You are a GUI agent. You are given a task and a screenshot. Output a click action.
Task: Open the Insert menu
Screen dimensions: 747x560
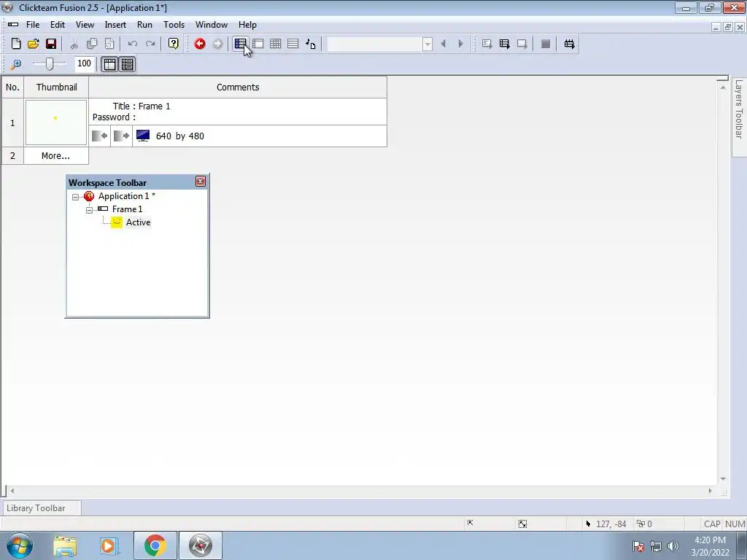pyautogui.click(x=115, y=25)
